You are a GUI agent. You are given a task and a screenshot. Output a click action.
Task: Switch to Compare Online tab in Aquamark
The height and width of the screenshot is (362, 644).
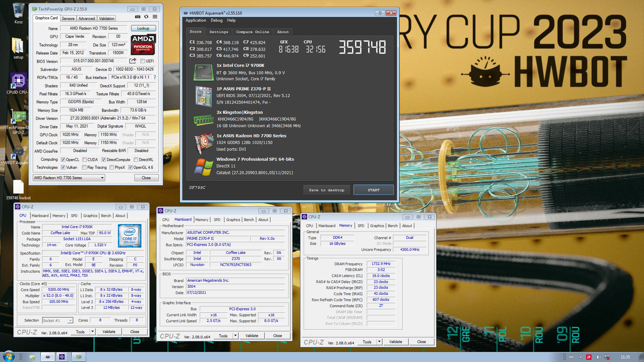pos(253,32)
